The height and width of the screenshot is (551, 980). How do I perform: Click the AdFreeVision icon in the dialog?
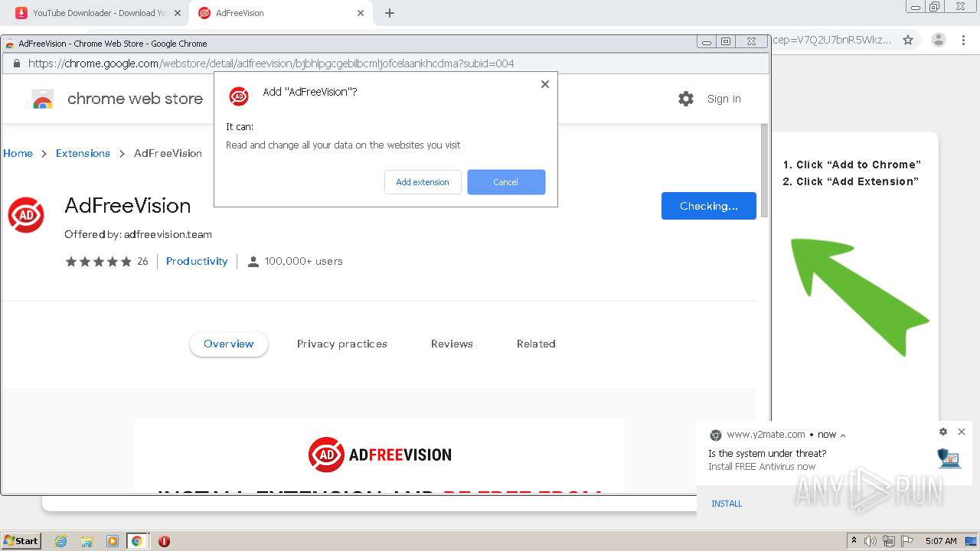click(x=239, y=96)
